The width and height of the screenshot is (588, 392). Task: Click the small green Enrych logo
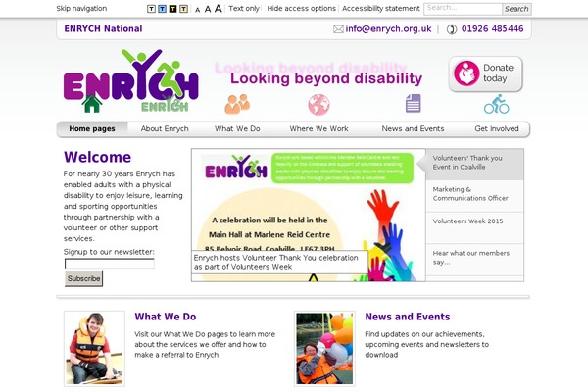pyautogui.click(x=165, y=105)
